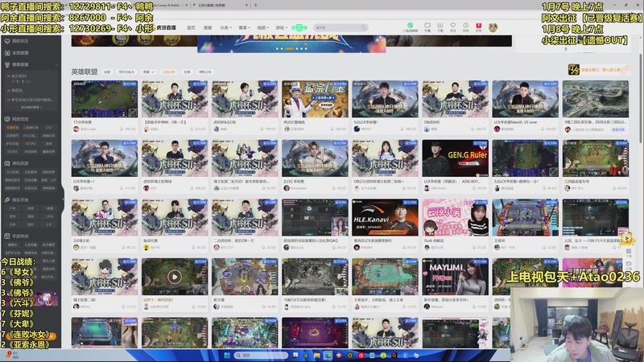Click the 开播 camera icon
Image resolution: width=644 pixels, height=362 pixels.
(427, 26)
